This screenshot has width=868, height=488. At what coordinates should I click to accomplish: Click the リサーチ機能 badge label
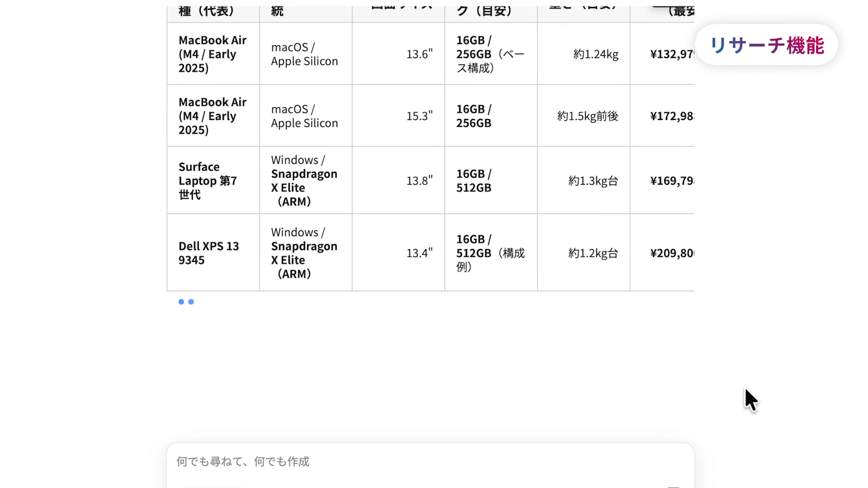(x=767, y=45)
